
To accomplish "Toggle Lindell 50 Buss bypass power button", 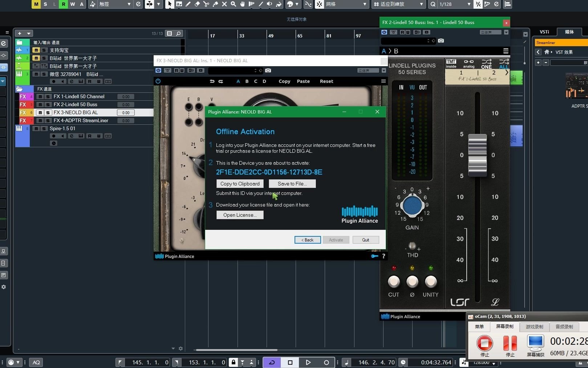I will coord(384,32).
